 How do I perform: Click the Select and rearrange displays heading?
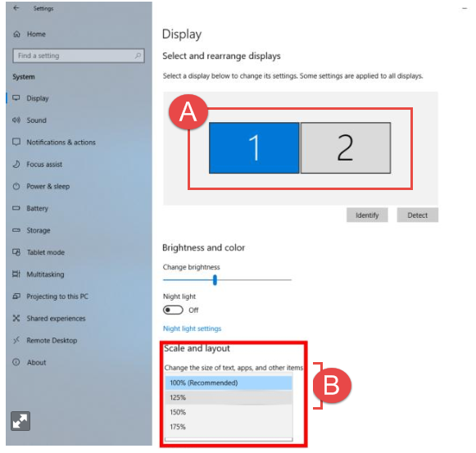(221, 57)
